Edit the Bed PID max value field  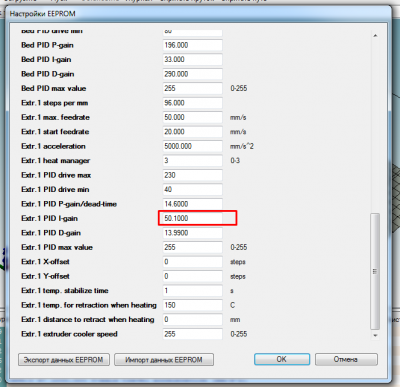[193, 88]
